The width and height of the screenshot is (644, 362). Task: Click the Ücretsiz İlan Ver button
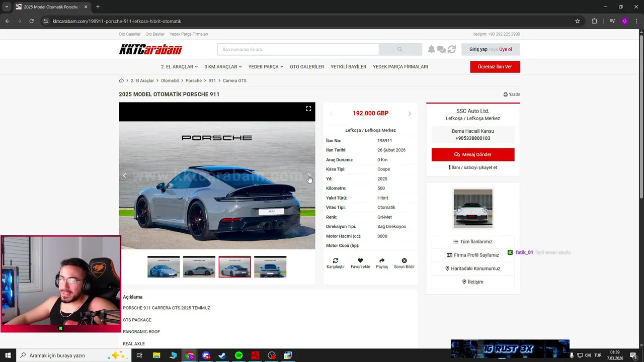pyautogui.click(x=495, y=67)
